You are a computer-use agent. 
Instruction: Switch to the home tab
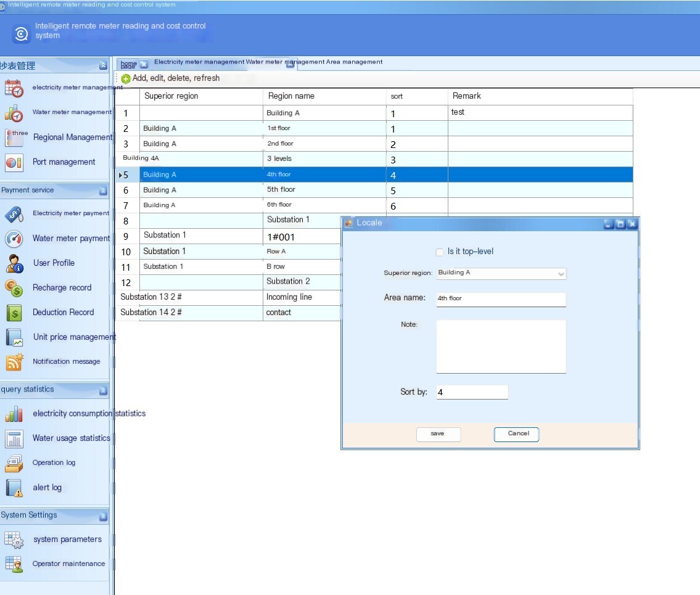(128, 65)
